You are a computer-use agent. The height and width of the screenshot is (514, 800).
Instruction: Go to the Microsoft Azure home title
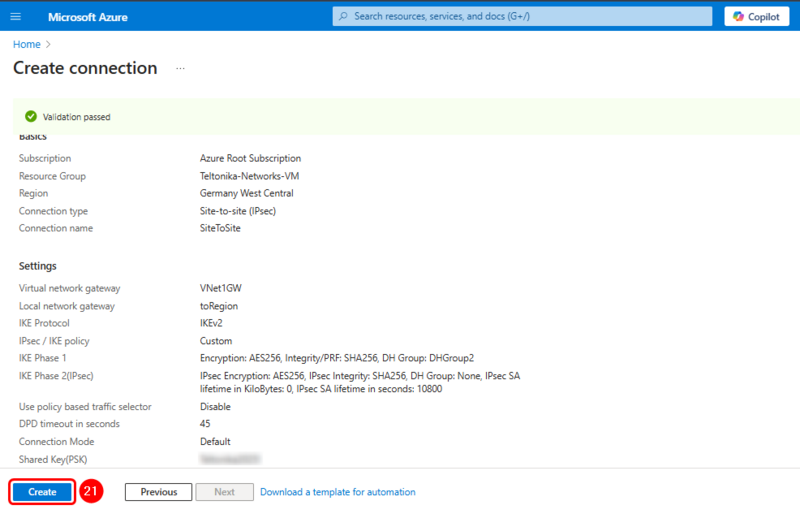pyautogui.click(x=89, y=17)
